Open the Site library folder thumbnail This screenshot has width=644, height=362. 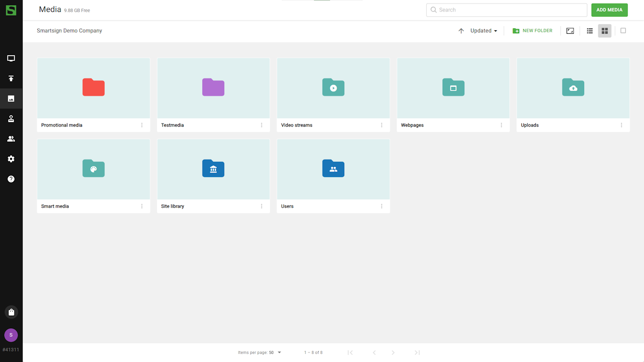[x=213, y=169]
